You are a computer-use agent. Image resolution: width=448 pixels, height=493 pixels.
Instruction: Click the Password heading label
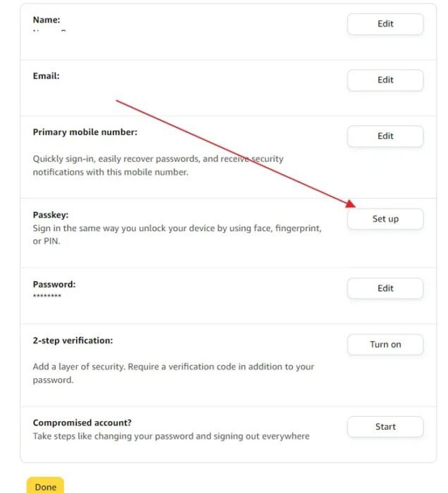[54, 285]
